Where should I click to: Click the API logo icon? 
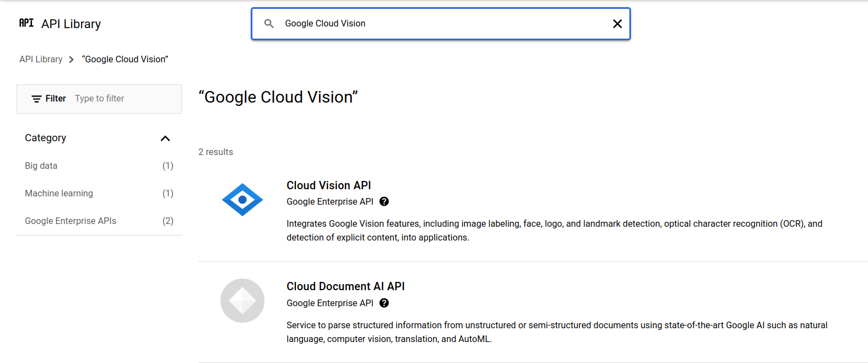(26, 23)
